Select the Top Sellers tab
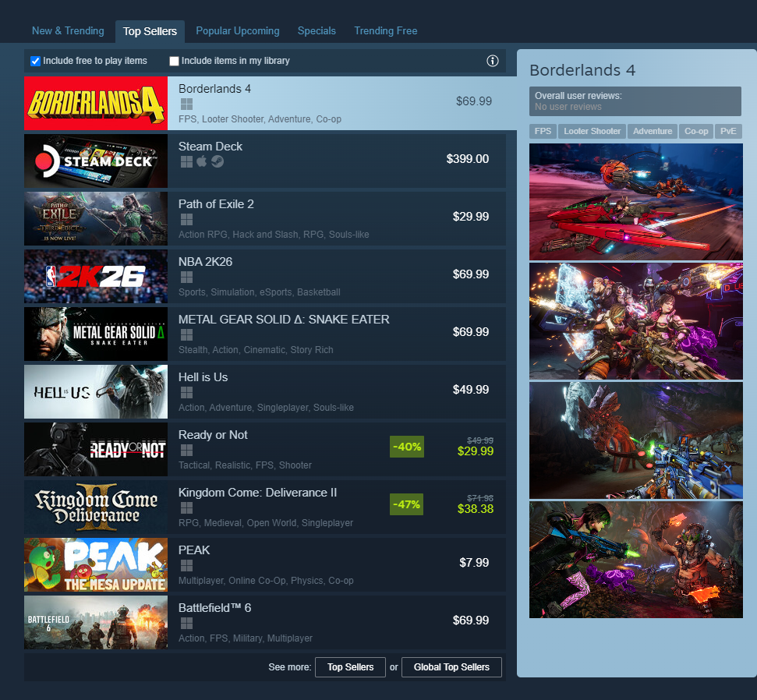757x700 pixels. [150, 31]
